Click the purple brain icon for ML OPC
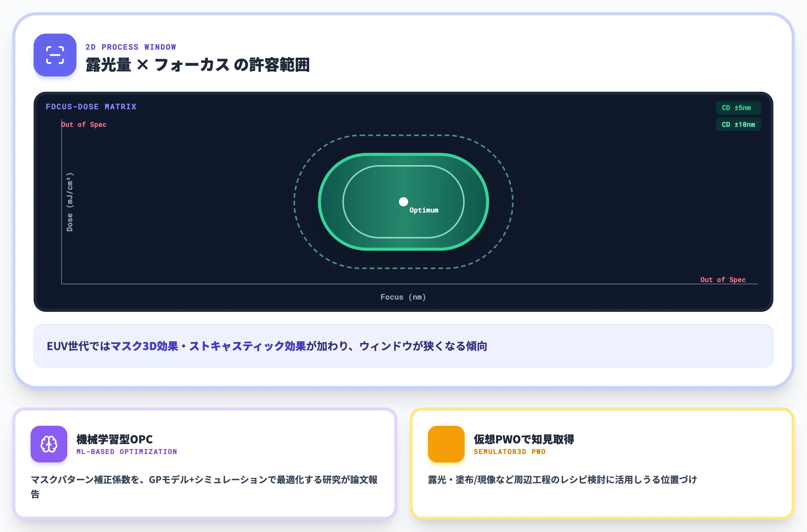The width and height of the screenshot is (807, 532). [x=49, y=444]
